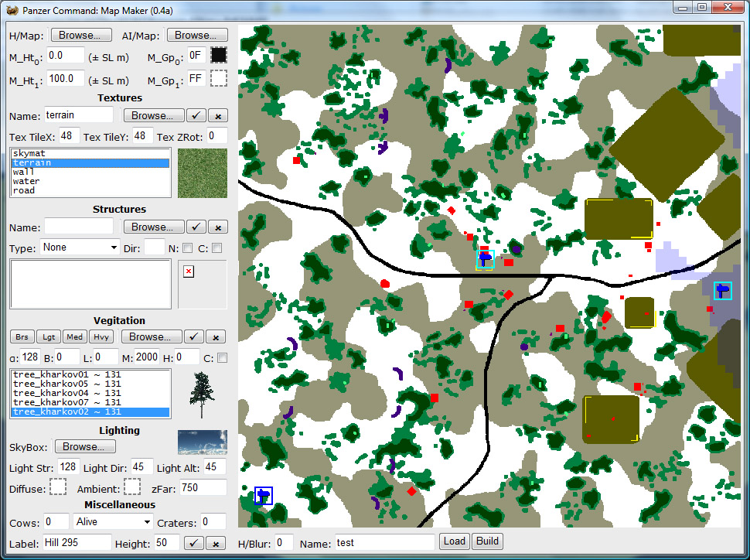This screenshot has width=750, height=560.
Task: Click the red octagon marker by the road
Action: (384, 284)
